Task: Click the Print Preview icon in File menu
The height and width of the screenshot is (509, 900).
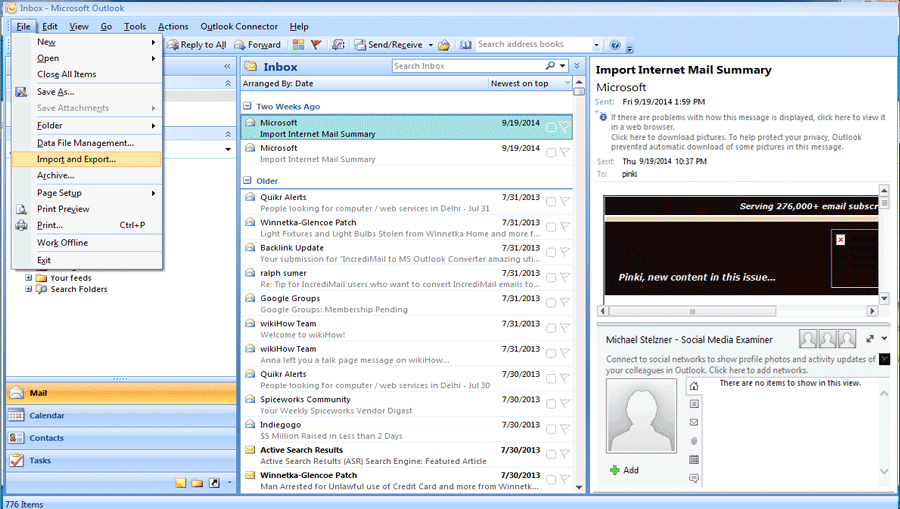Action: [x=21, y=209]
